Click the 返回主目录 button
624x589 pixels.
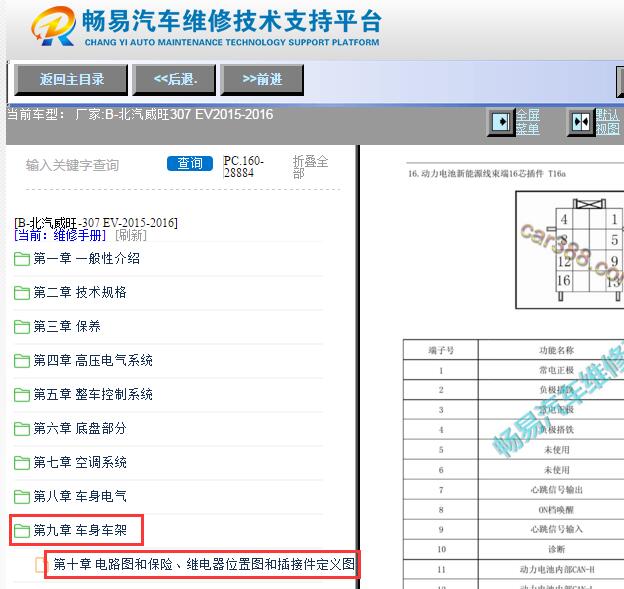click(x=71, y=80)
